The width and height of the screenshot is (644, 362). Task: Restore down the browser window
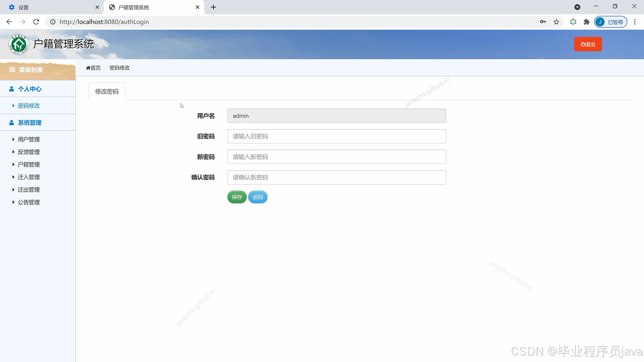point(615,6)
